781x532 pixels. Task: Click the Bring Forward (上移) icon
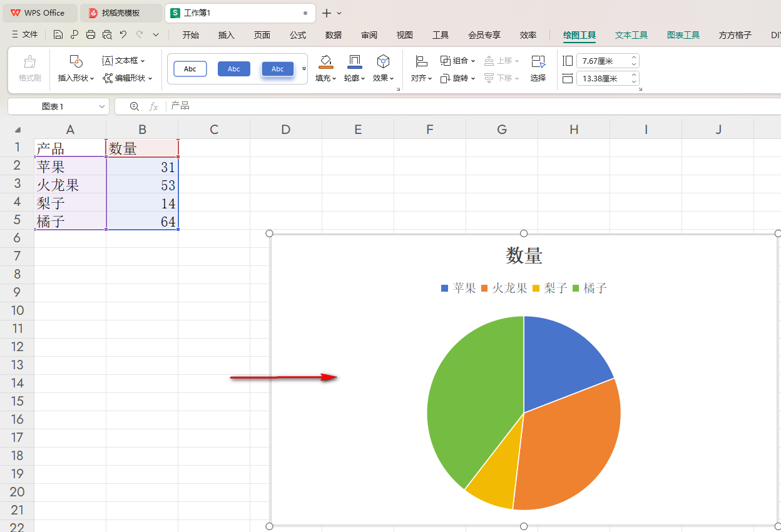[489, 61]
